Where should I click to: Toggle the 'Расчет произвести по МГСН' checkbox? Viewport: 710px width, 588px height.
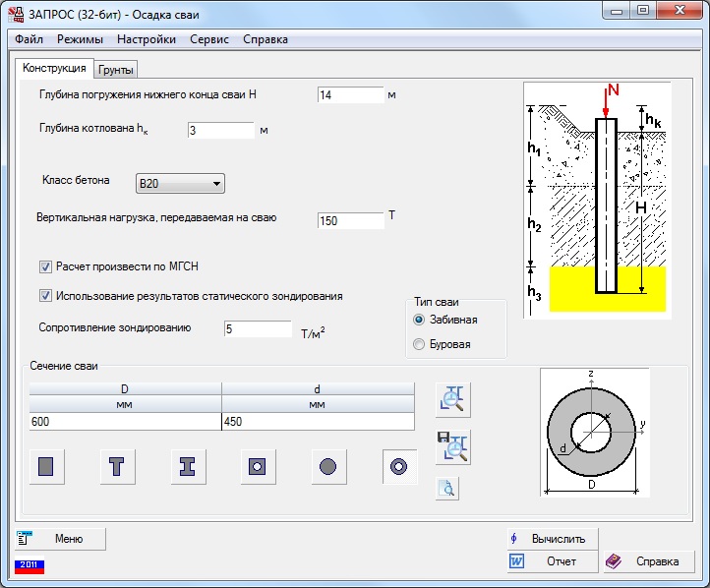click(x=45, y=266)
